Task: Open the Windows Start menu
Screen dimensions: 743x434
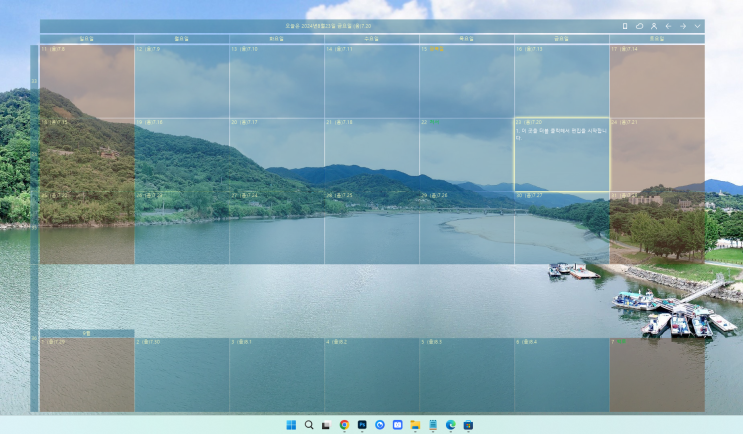Action: [291, 425]
